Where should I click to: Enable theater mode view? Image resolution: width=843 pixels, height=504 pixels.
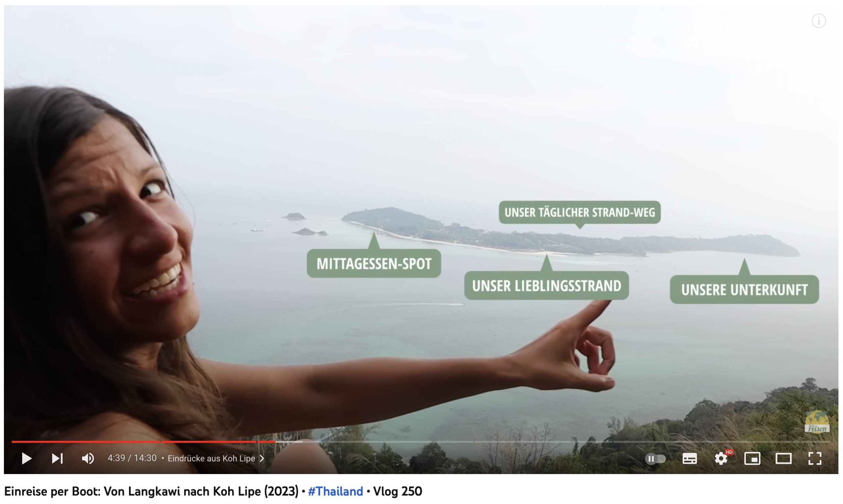point(783,459)
